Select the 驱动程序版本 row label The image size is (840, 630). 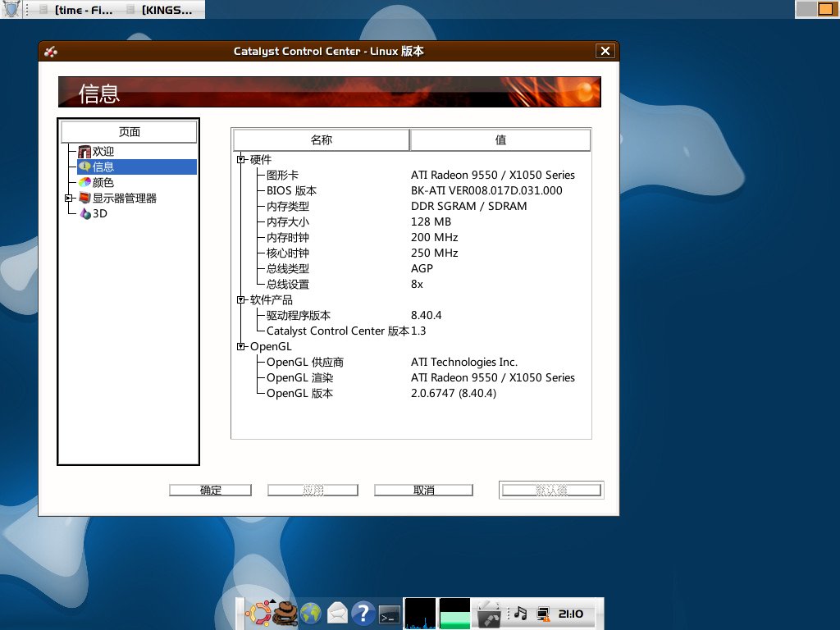(x=299, y=316)
